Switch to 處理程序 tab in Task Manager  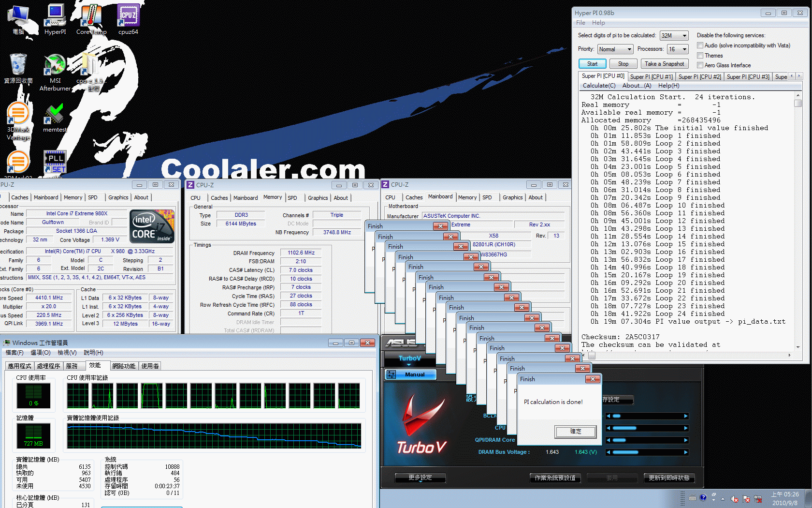[x=48, y=366]
